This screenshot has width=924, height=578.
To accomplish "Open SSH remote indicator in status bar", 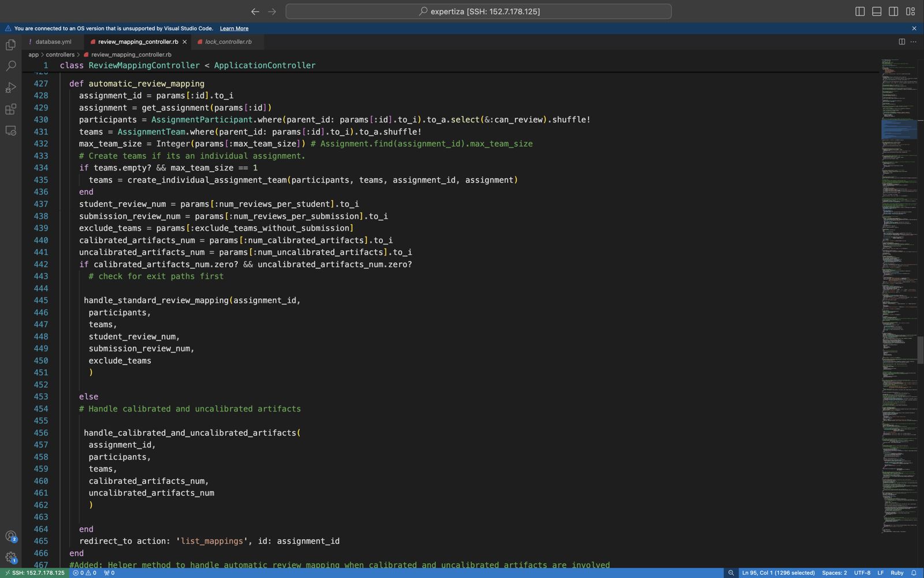I will click(x=34, y=573).
